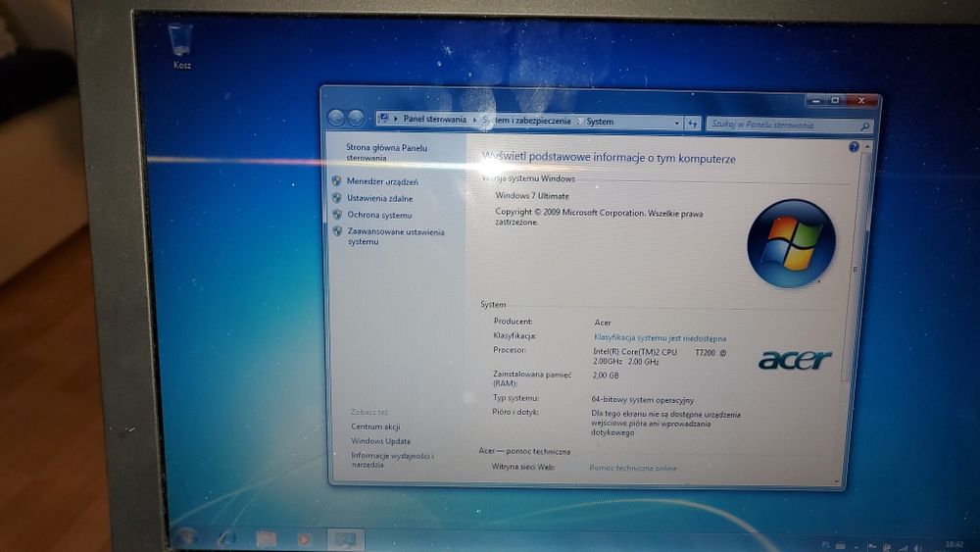Click the 64-bitowy system operacyjny text

(x=643, y=399)
